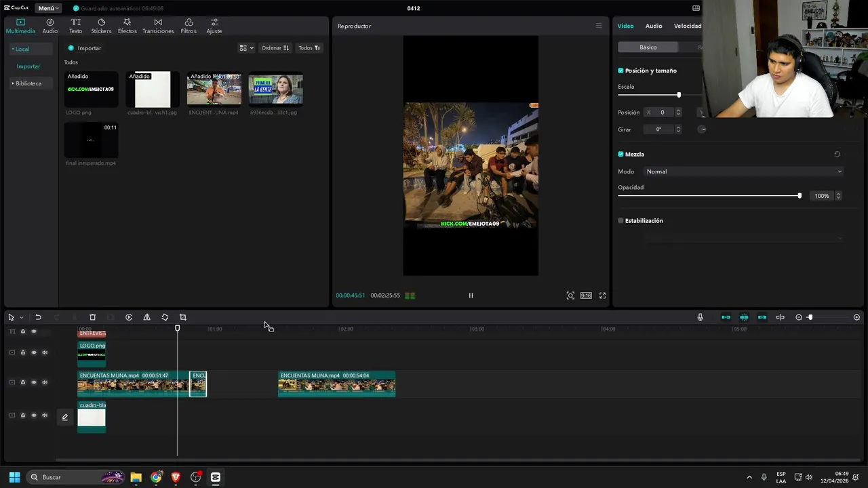Open the Modo blend mode dropdown
Image resolution: width=868 pixels, height=488 pixels.
(744, 171)
